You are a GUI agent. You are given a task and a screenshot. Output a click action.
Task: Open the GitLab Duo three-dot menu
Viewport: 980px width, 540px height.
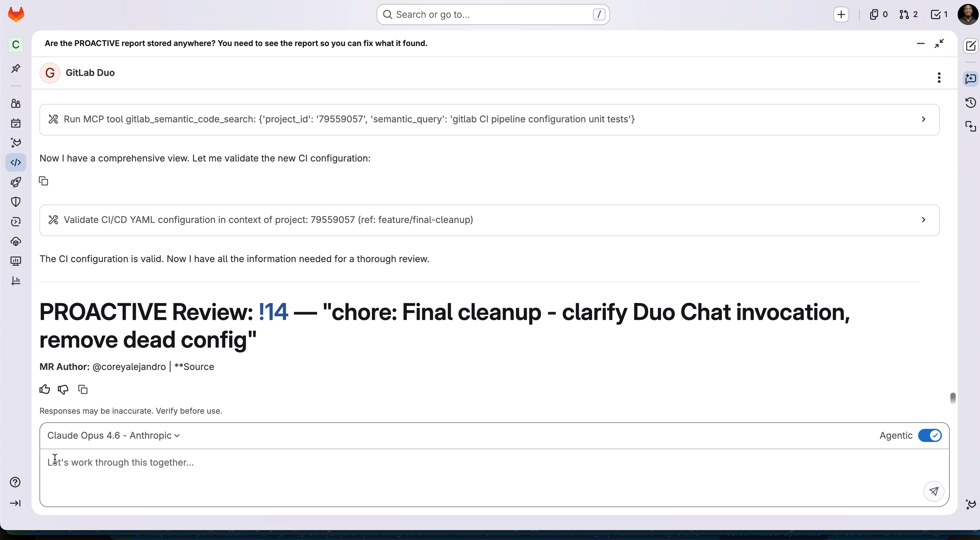point(939,78)
